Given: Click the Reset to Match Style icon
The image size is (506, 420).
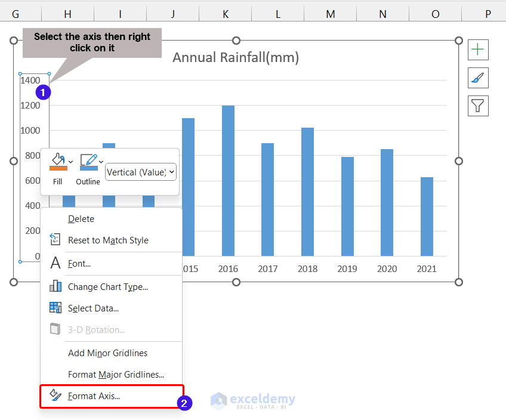Looking at the screenshot, I should [55, 239].
